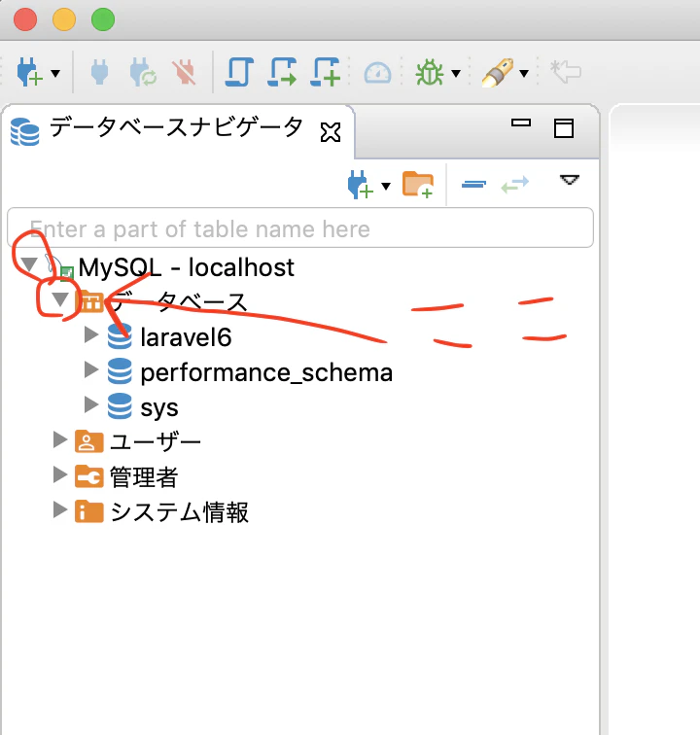Expand the sys database node

(91, 404)
